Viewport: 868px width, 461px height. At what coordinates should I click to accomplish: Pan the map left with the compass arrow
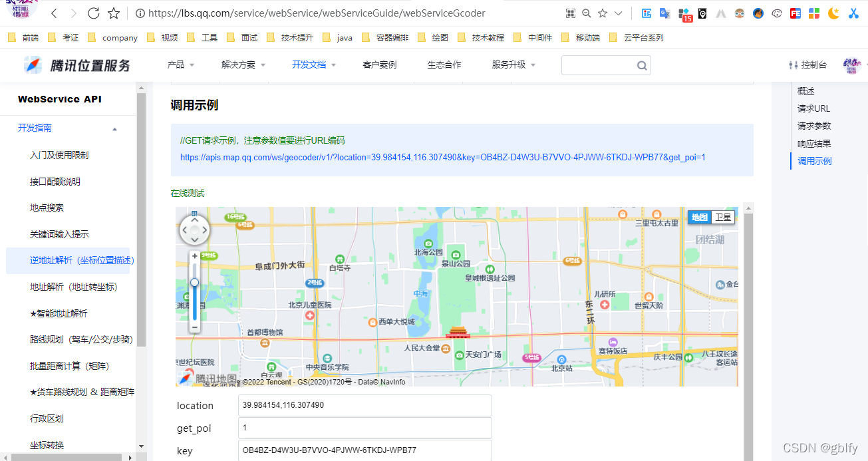coord(184,230)
